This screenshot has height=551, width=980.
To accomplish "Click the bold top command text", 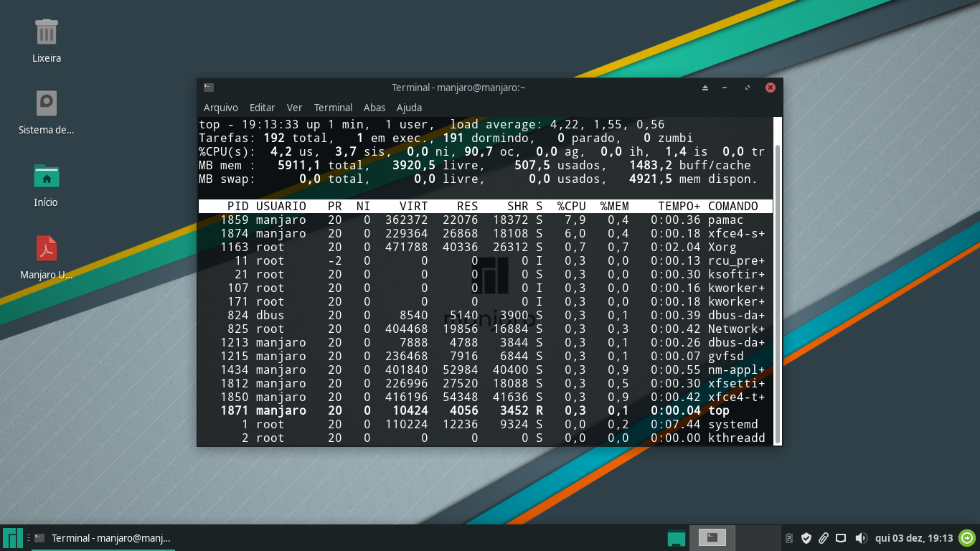I will (719, 411).
